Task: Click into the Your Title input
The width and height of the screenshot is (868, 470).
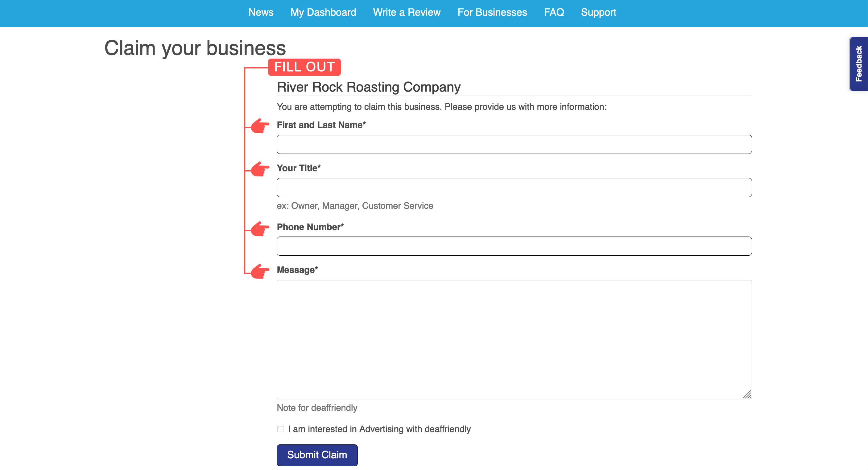Action: [514, 187]
